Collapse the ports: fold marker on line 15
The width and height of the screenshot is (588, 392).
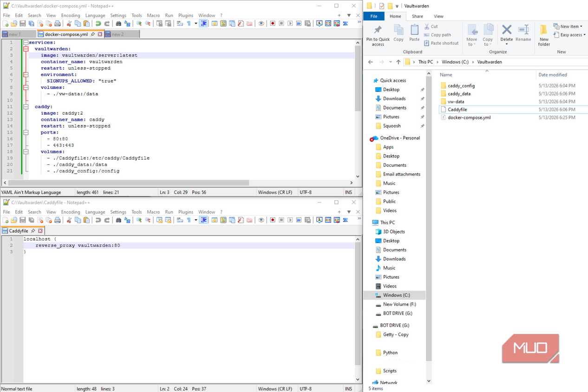coord(26,132)
